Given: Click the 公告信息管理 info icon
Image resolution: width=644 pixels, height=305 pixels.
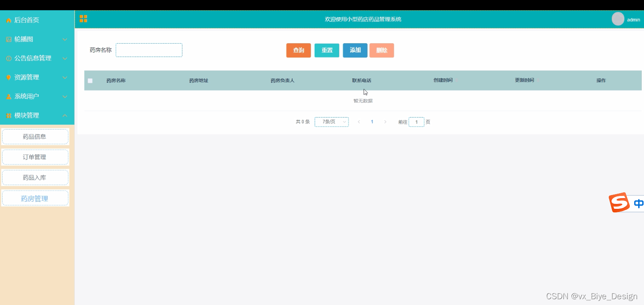Looking at the screenshot, I should [x=9, y=58].
